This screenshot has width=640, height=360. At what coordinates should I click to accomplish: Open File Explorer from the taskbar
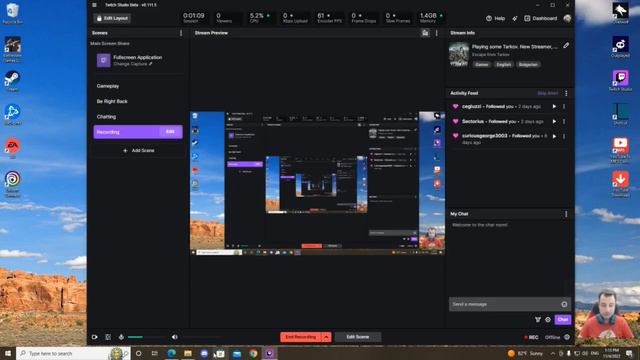(188, 353)
